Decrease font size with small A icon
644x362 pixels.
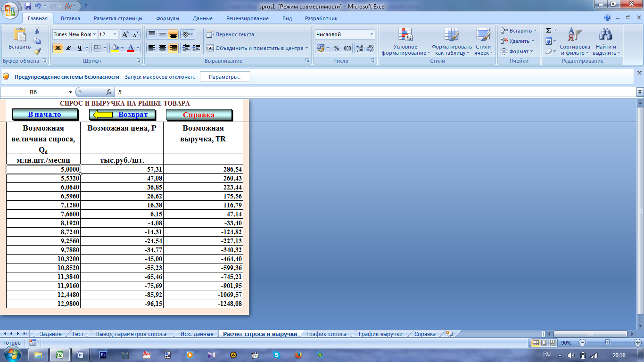coord(135,34)
